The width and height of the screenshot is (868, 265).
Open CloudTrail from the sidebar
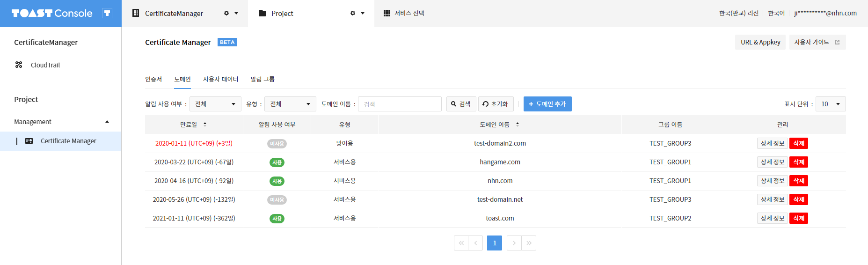coord(45,65)
